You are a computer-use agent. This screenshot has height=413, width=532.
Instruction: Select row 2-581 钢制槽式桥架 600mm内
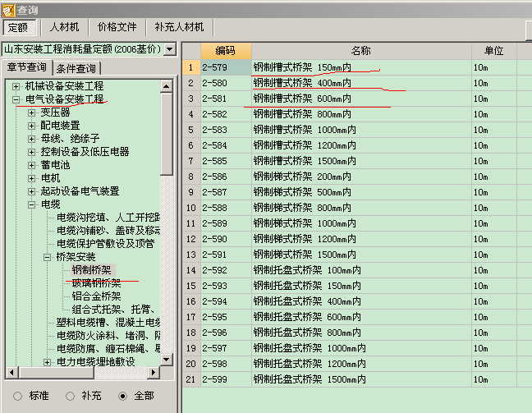357,99
